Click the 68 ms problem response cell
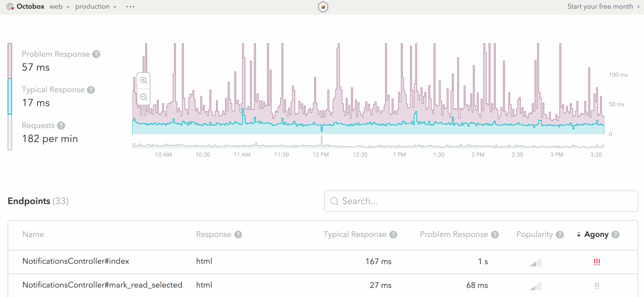 coord(477,285)
